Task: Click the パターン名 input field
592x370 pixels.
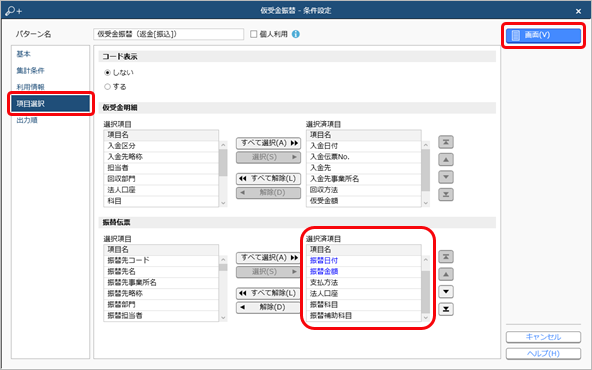Action: click(168, 34)
